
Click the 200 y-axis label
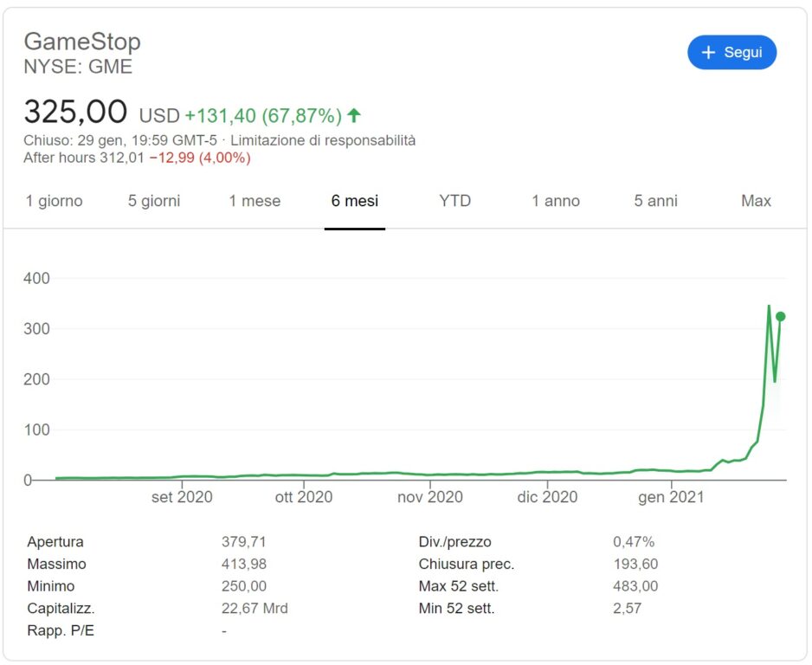(36, 379)
